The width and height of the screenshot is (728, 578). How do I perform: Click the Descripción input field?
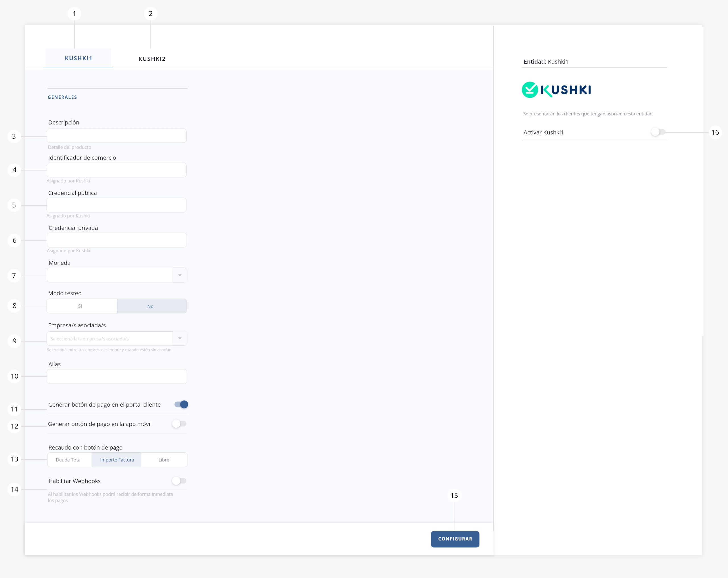click(x=117, y=136)
